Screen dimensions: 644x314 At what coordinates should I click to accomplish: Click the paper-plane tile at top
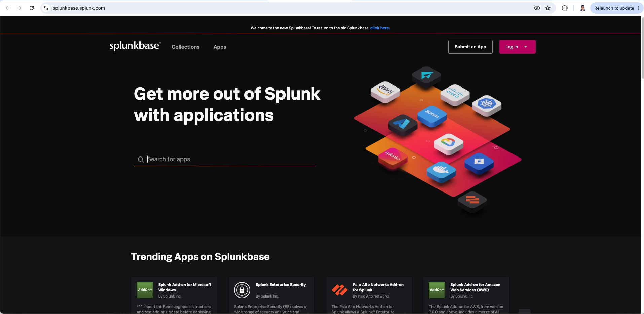coord(426,76)
